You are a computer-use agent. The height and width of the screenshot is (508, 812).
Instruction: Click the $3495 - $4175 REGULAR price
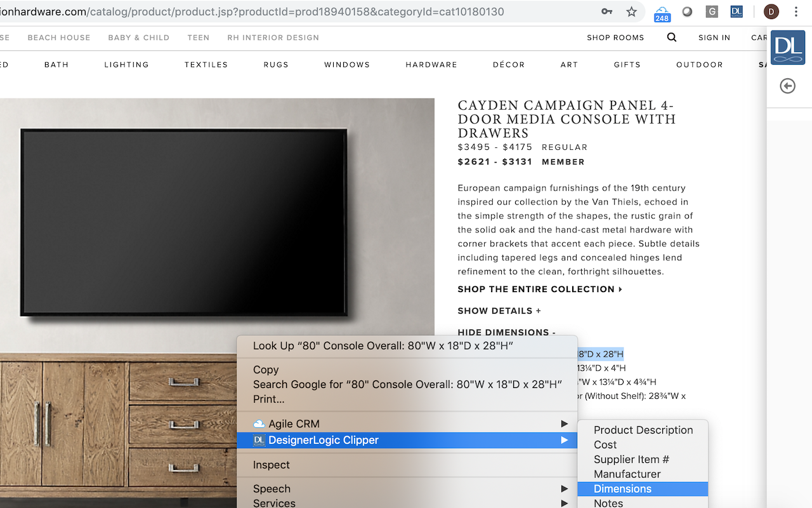(523, 147)
